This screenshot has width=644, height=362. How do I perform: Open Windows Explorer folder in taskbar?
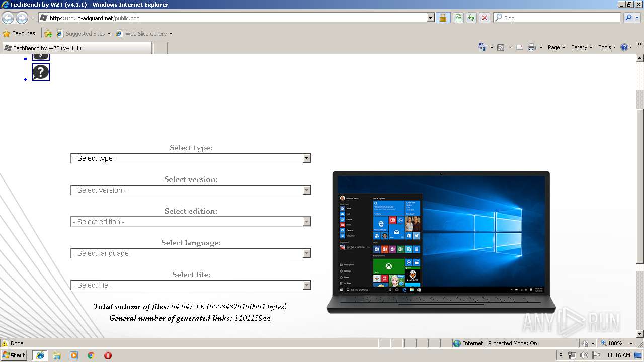(x=57, y=355)
